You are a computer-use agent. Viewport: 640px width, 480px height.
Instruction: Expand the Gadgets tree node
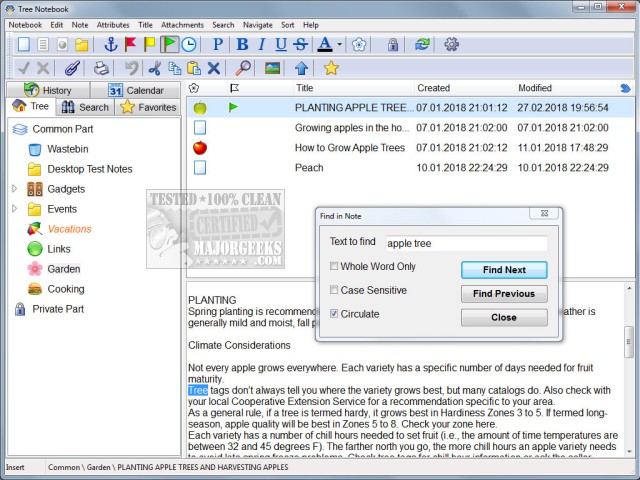15,189
